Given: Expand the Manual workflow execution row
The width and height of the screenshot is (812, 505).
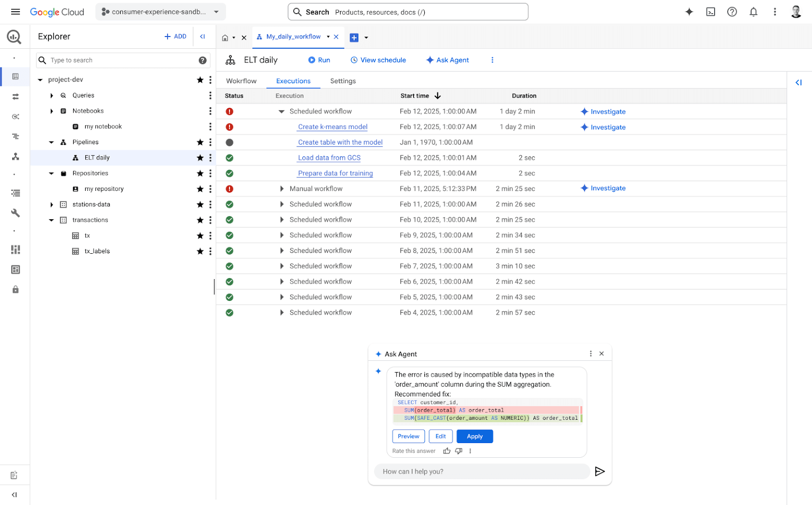Looking at the screenshot, I should coord(282,189).
